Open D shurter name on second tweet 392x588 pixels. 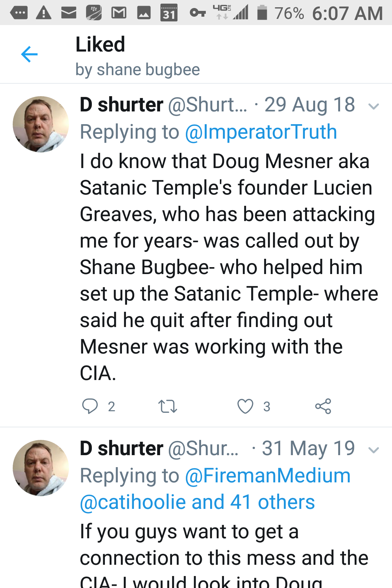click(121, 449)
